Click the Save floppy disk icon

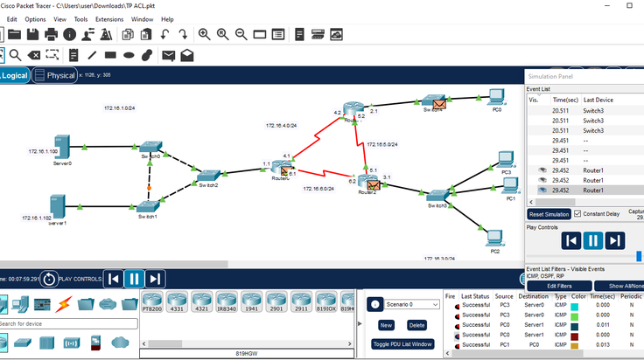(33, 34)
